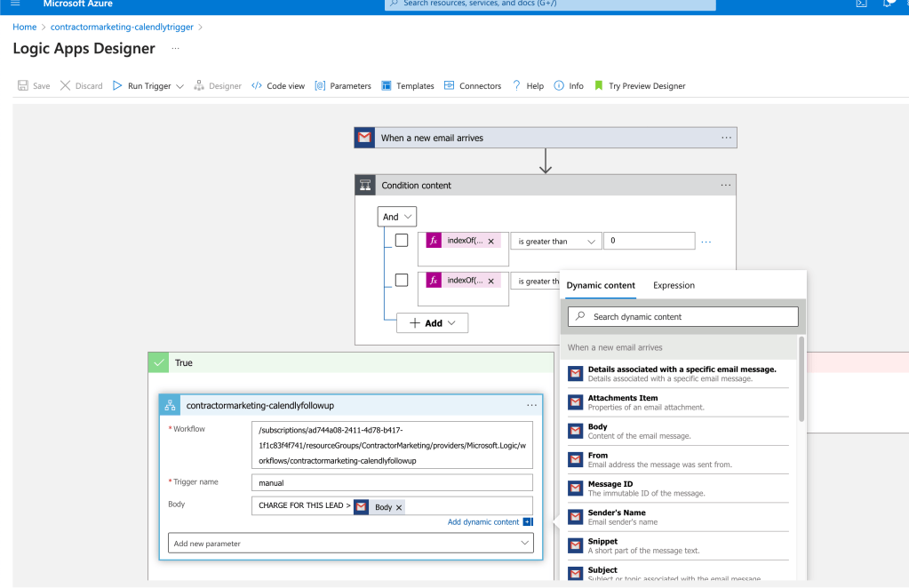Click the Condition content icon
This screenshot has width=909, height=588.
[x=365, y=186]
